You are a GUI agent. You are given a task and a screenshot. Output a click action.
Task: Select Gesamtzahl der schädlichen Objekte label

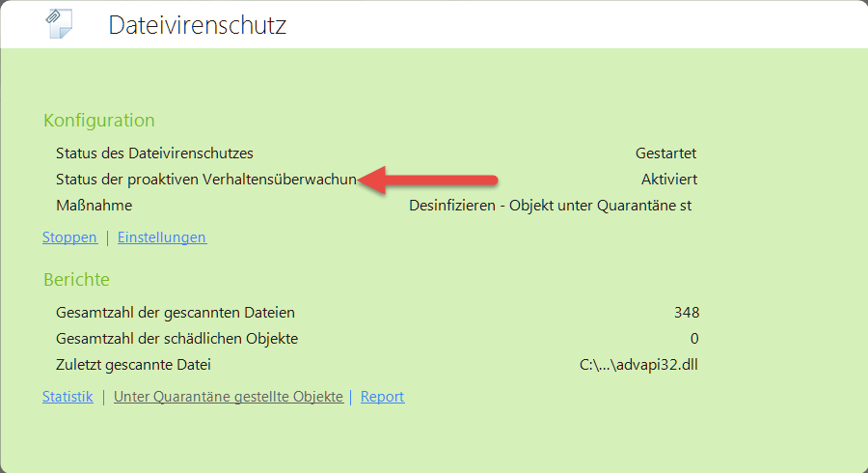(x=176, y=339)
